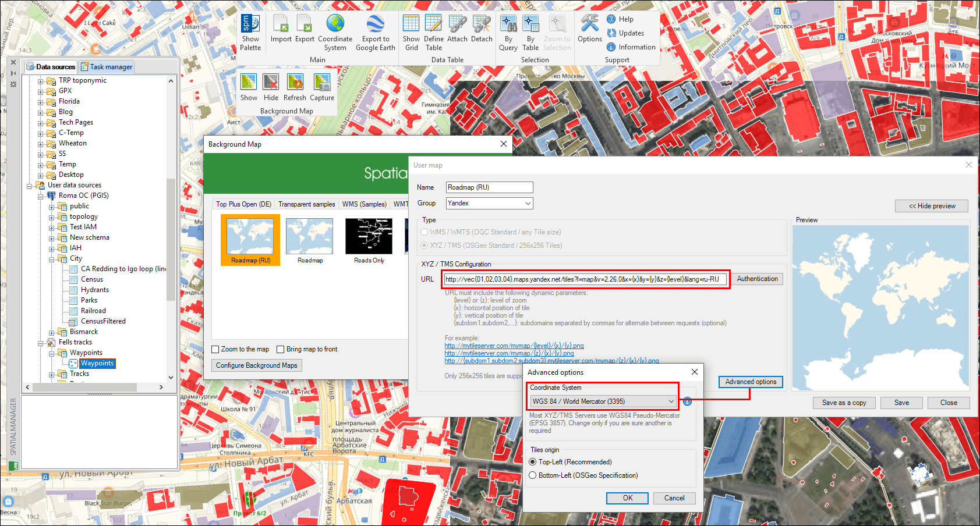
Task: Open Top Plus Open (DE) tab
Action: (x=243, y=204)
